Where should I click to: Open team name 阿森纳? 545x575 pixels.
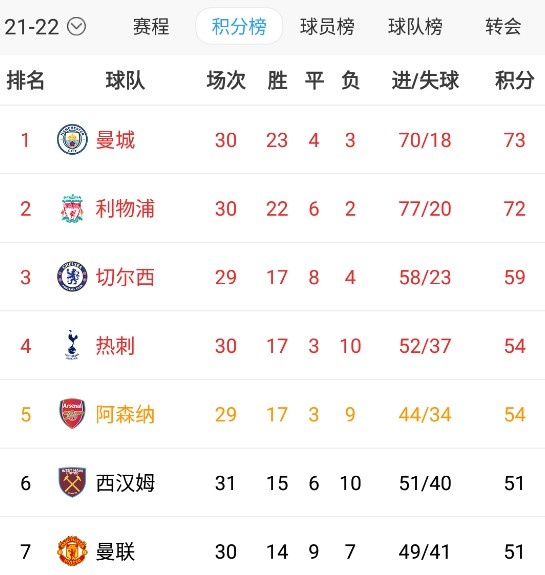tap(125, 414)
